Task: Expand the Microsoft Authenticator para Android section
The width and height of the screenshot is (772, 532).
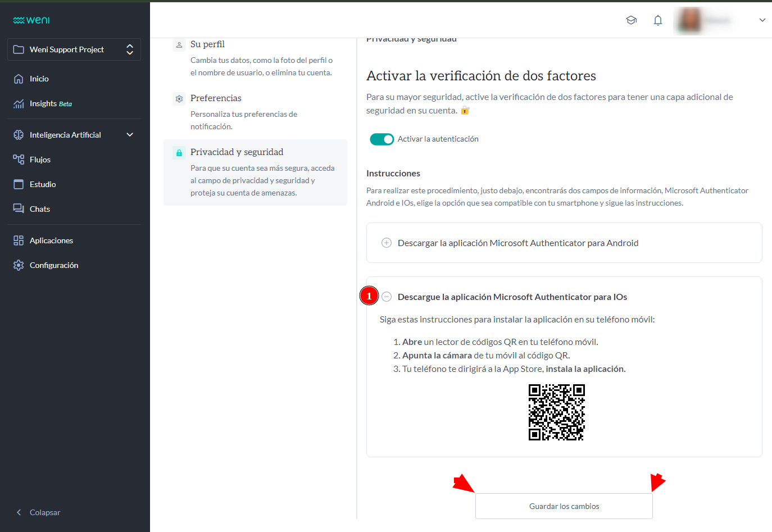Action: click(386, 243)
